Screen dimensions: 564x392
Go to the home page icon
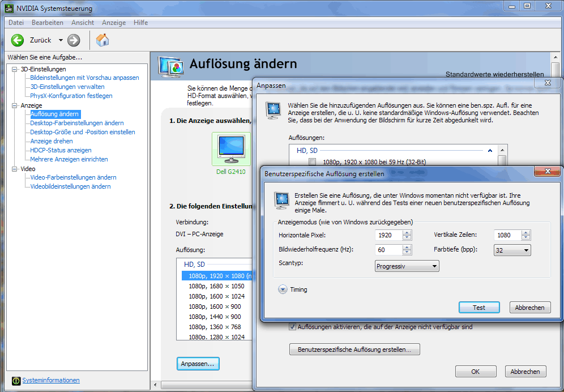102,40
